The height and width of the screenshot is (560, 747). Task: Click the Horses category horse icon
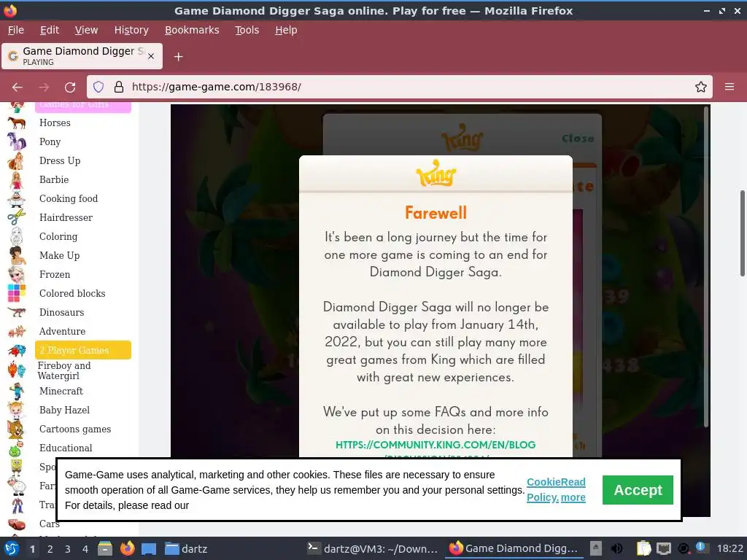17,122
